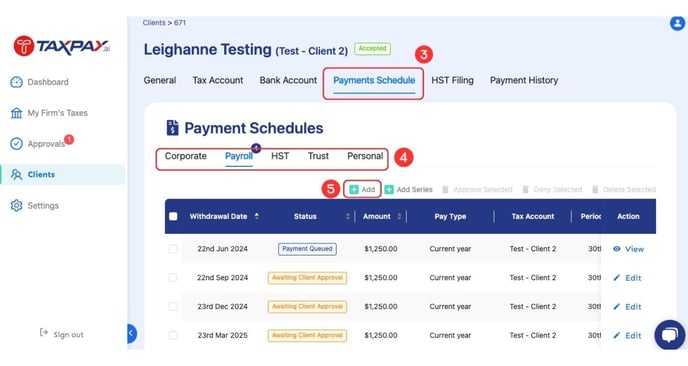Image resolution: width=688 pixels, height=366 pixels.
Task: Switch to the General tab
Action: (x=160, y=80)
